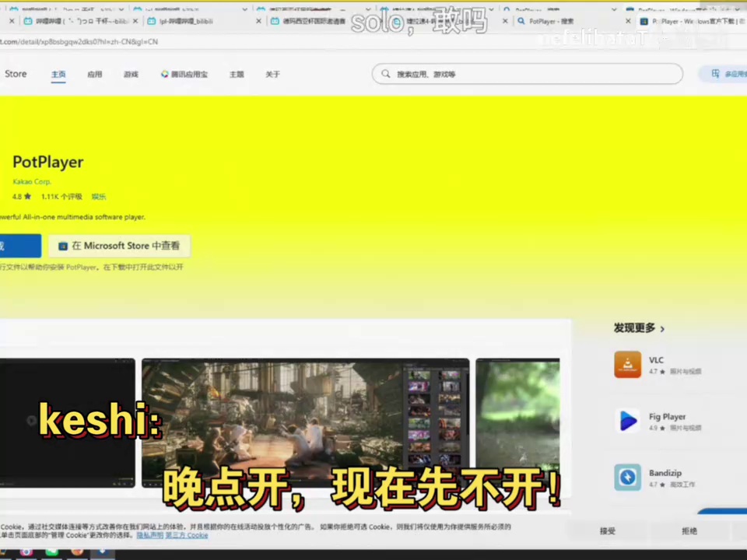
Task: Close the PotPlayer - 搜索 tab
Action: 628,21
